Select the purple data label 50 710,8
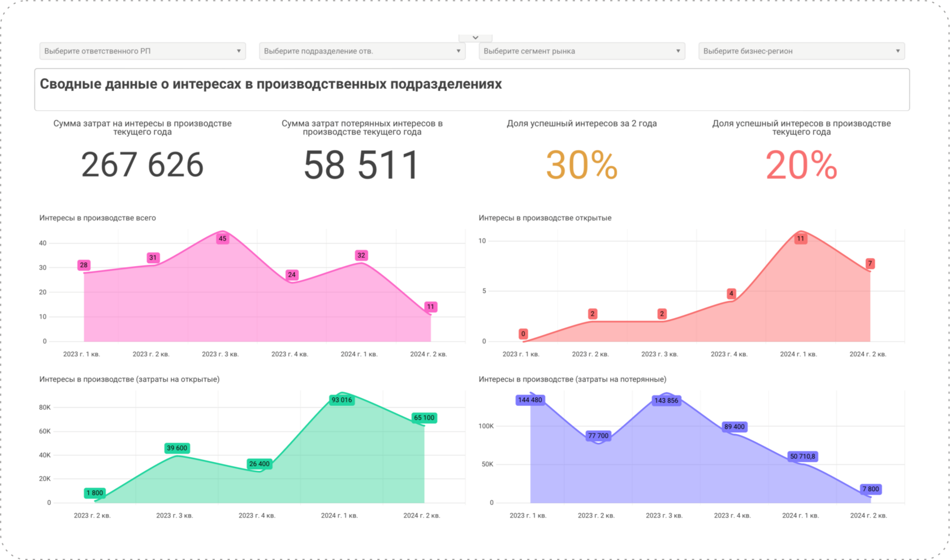 point(803,457)
